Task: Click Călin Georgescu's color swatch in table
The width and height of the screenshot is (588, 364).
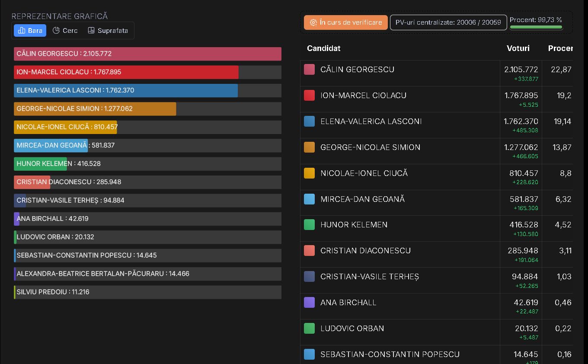Action: point(309,70)
